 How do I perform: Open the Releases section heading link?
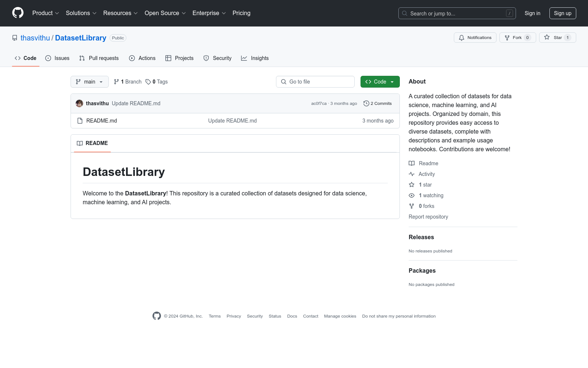(421, 237)
